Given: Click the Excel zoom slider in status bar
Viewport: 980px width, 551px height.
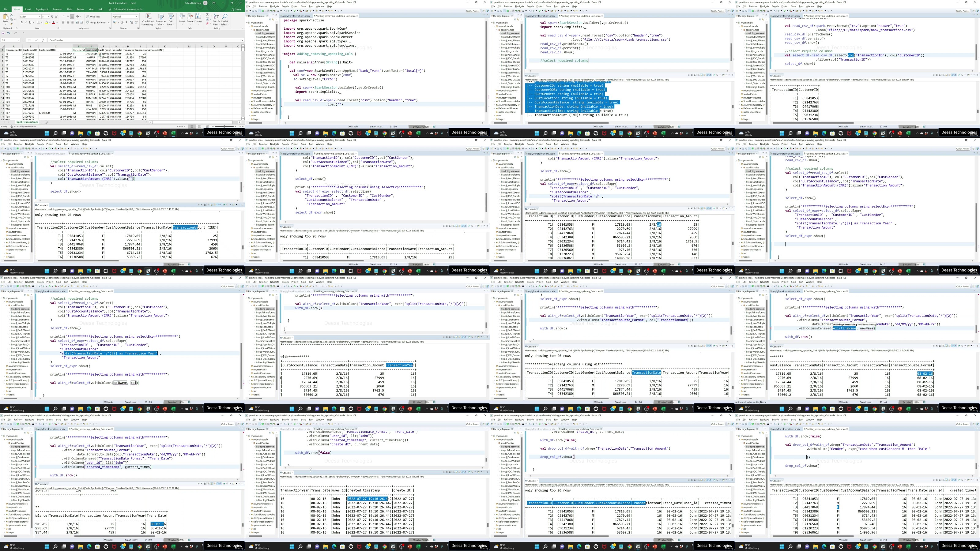Looking at the screenshot, I should coord(224,126).
